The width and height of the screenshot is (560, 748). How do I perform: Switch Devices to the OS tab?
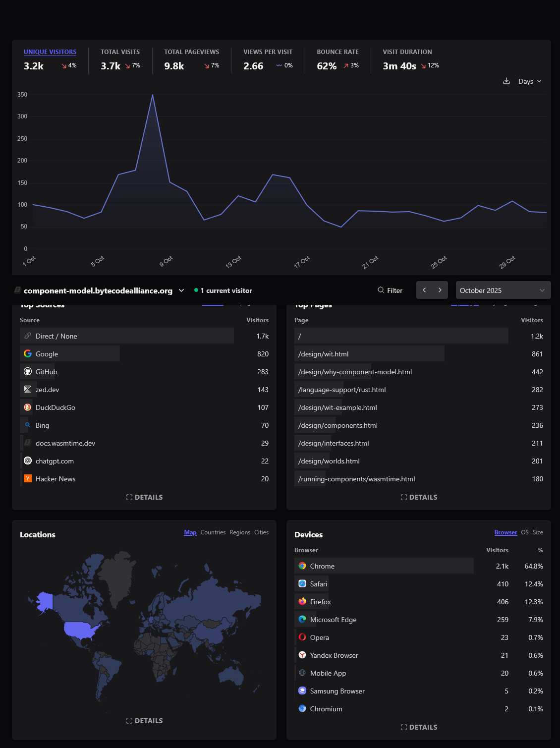click(x=525, y=532)
